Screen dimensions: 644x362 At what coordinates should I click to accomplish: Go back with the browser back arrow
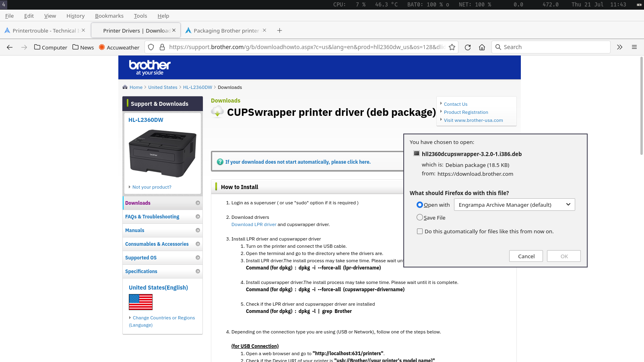pyautogui.click(x=10, y=47)
